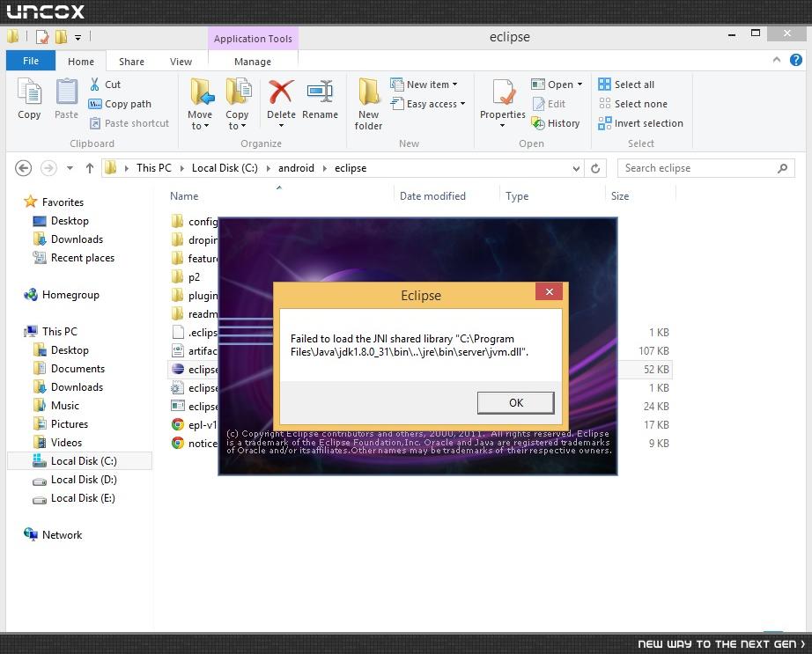
Task: Create a New folder from the ribbon
Action: 368,104
